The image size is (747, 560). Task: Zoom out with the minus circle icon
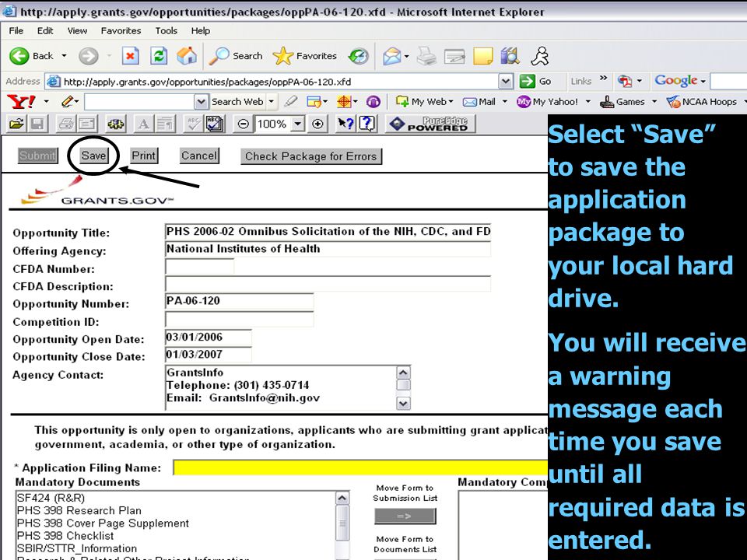(x=243, y=124)
